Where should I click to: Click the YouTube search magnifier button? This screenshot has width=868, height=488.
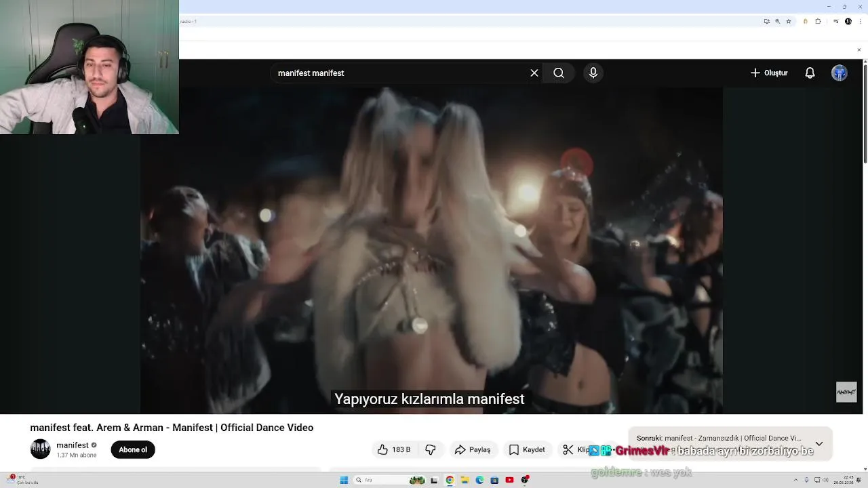559,73
